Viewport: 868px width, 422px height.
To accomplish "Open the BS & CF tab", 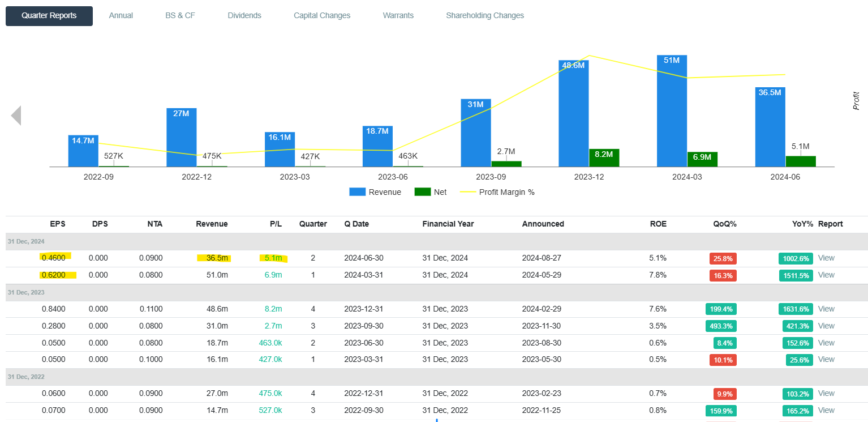I will 180,16.
